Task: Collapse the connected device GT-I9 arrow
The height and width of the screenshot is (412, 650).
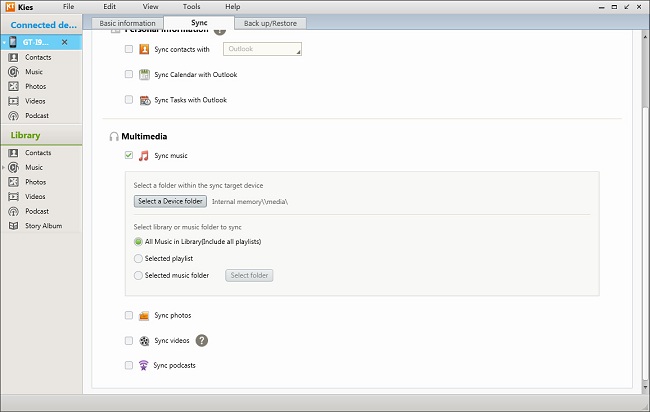Action: 4,42
